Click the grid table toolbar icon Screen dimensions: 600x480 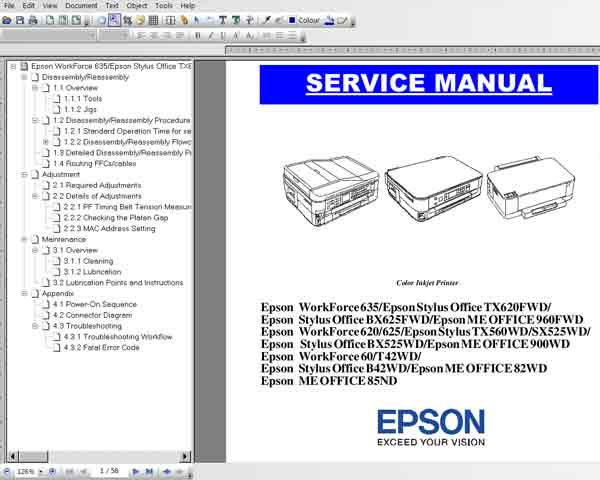[x=153, y=20]
